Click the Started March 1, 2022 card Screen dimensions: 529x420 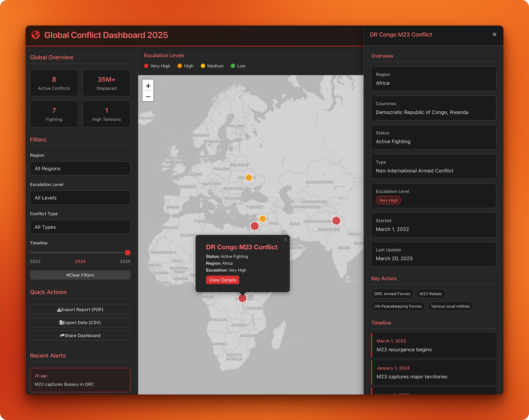coord(433,225)
